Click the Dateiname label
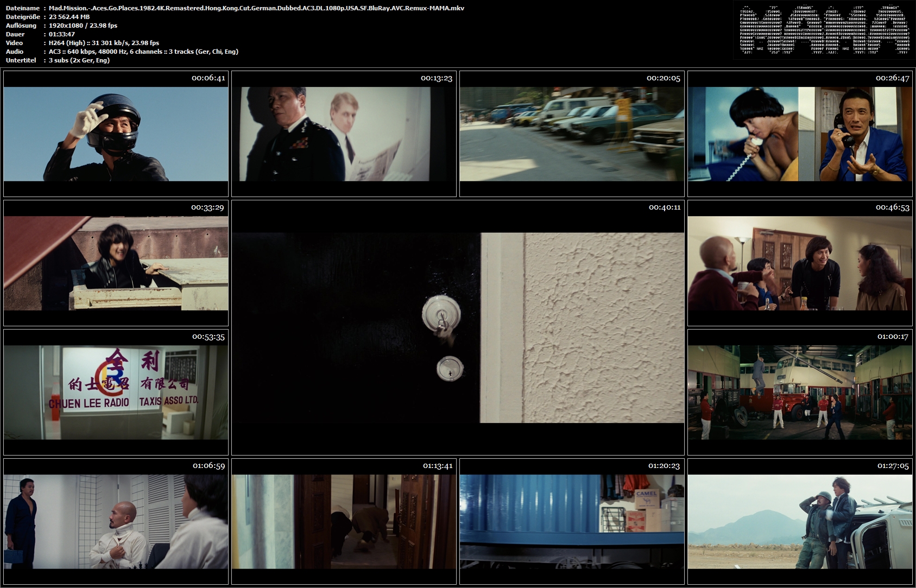This screenshot has width=916, height=588. point(22,8)
